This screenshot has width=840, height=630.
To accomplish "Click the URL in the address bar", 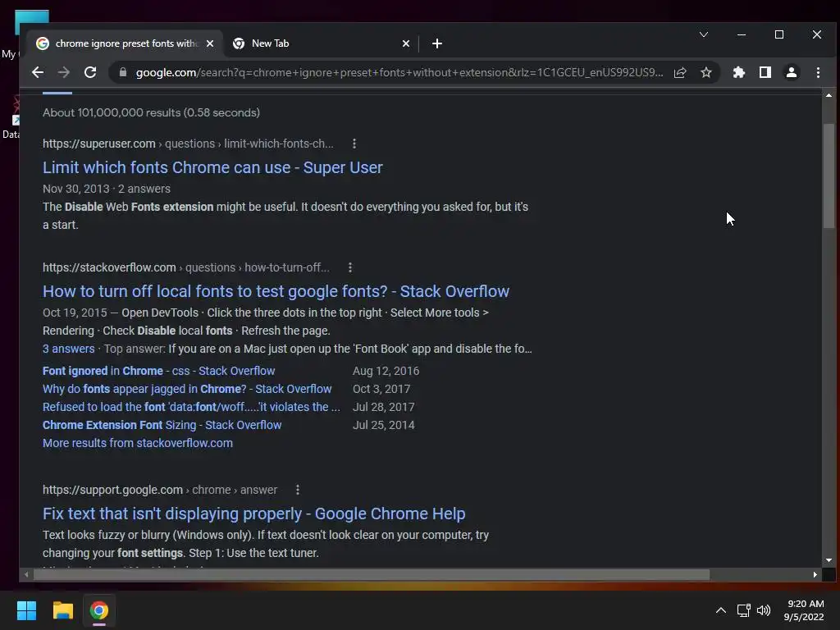I will click(399, 72).
